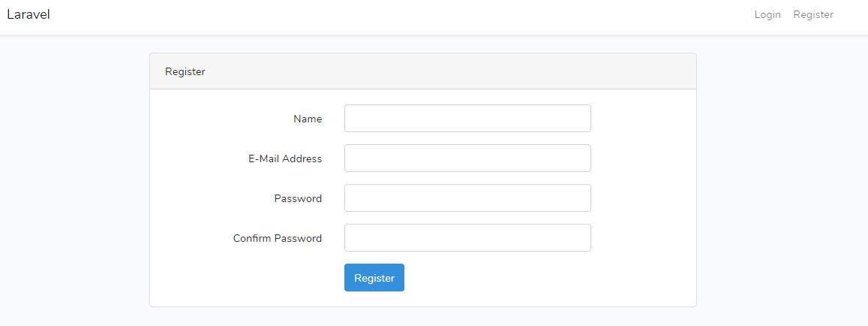Open the Login link in navbar
Viewport: 868px width, 326px height.
pyautogui.click(x=767, y=15)
